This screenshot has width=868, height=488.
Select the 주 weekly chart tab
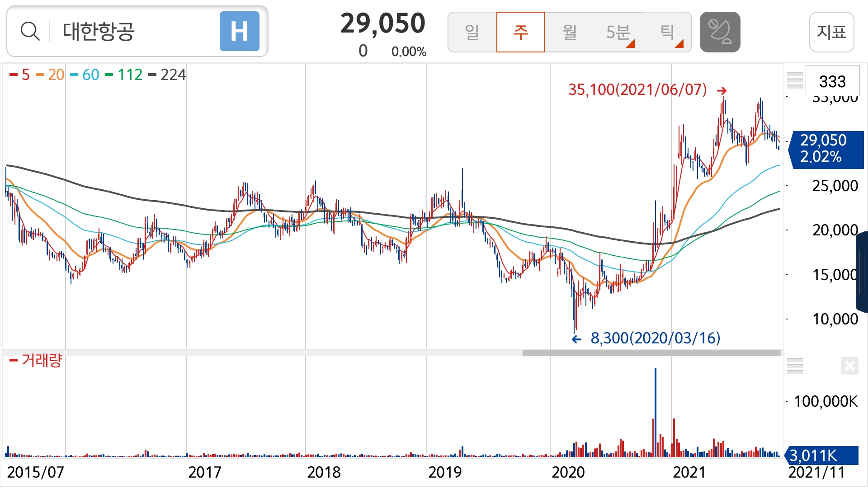tap(520, 32)
